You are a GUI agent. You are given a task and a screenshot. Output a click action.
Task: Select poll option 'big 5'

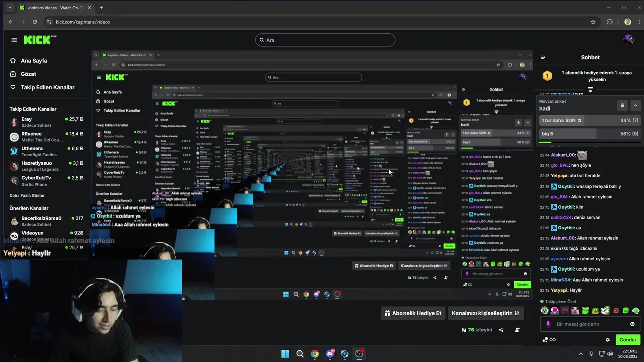point(590,134)
